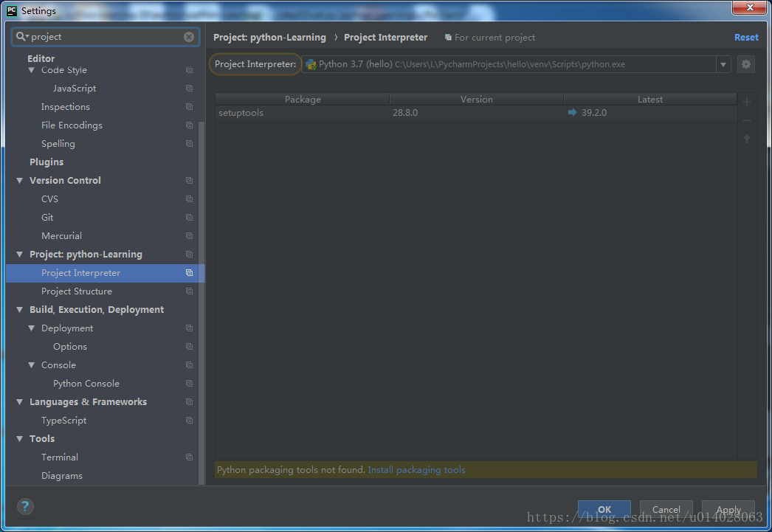This screenshot has height=532, width=772.
Task: Collapse the Tools section
Action: 20,439
